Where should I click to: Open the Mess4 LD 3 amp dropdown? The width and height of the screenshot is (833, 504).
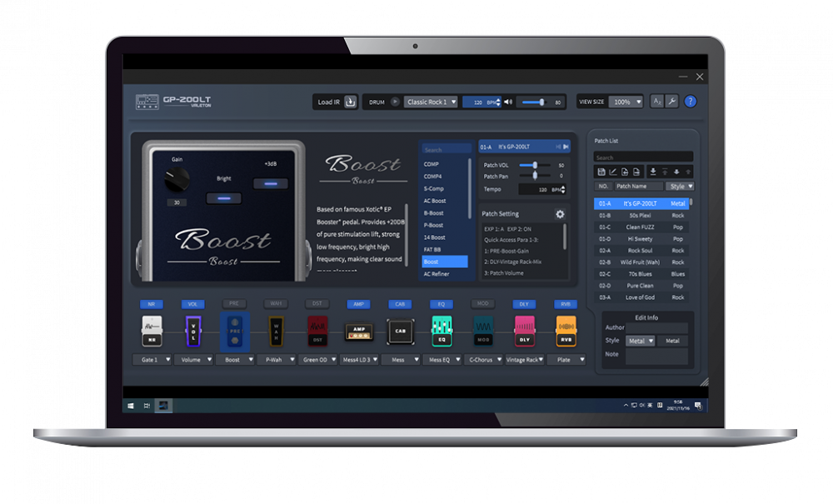point(359,360)
